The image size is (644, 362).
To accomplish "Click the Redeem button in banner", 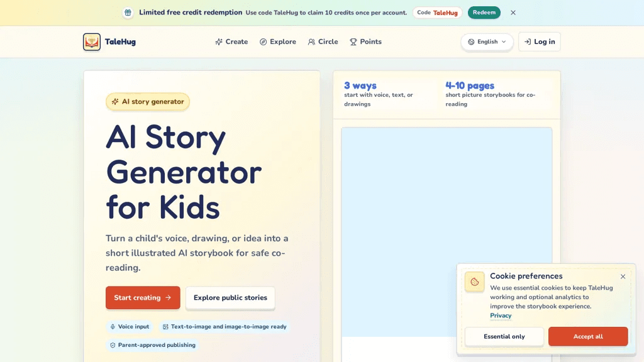I will 484,13.
